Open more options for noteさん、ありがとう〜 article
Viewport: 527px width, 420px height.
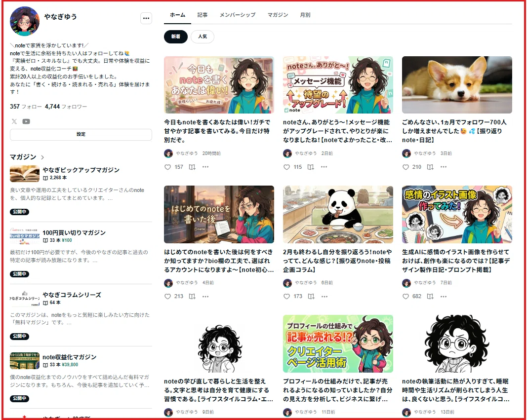(324, 167)
